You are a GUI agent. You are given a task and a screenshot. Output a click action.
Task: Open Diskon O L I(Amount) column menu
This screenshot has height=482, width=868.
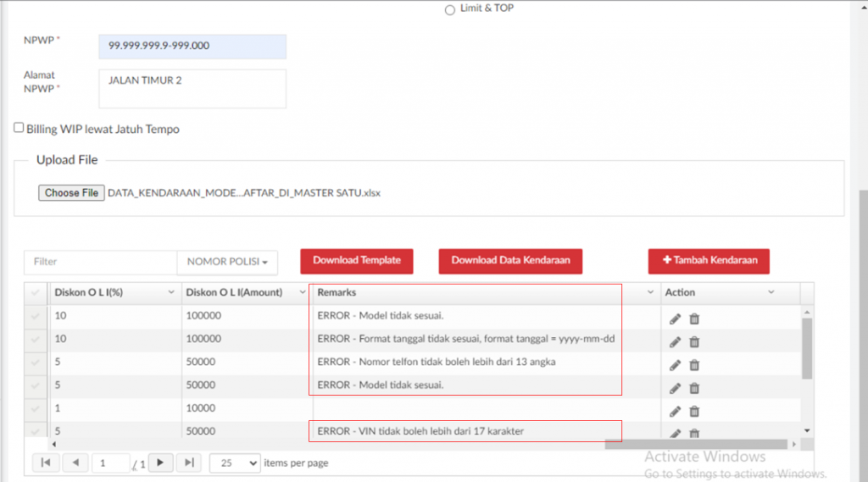(303, 292)
